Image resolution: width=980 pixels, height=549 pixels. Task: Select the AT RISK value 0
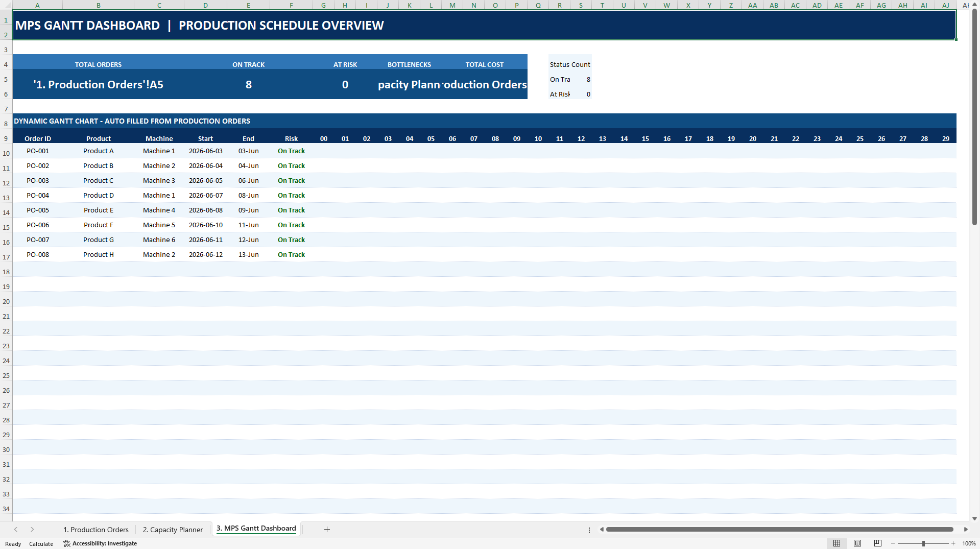point(345,84)
